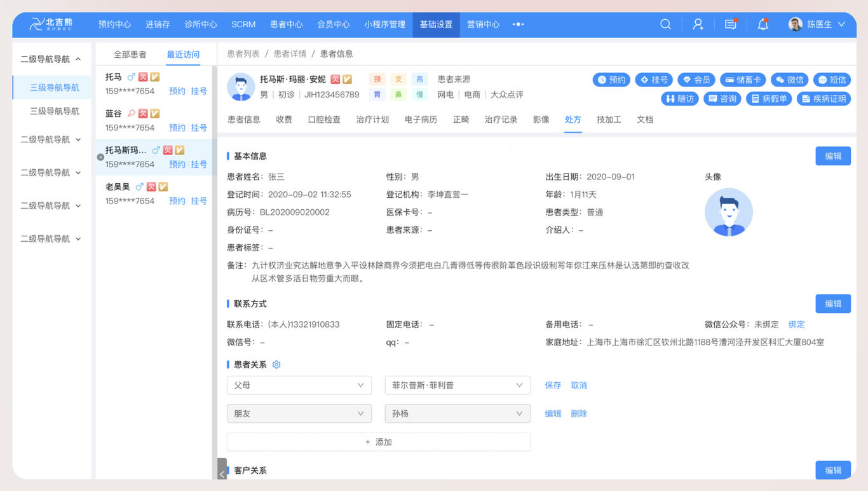The height and width of the screenshot is (491, 868).
Task: Click the 支 tag
Action: pos(398,80)
